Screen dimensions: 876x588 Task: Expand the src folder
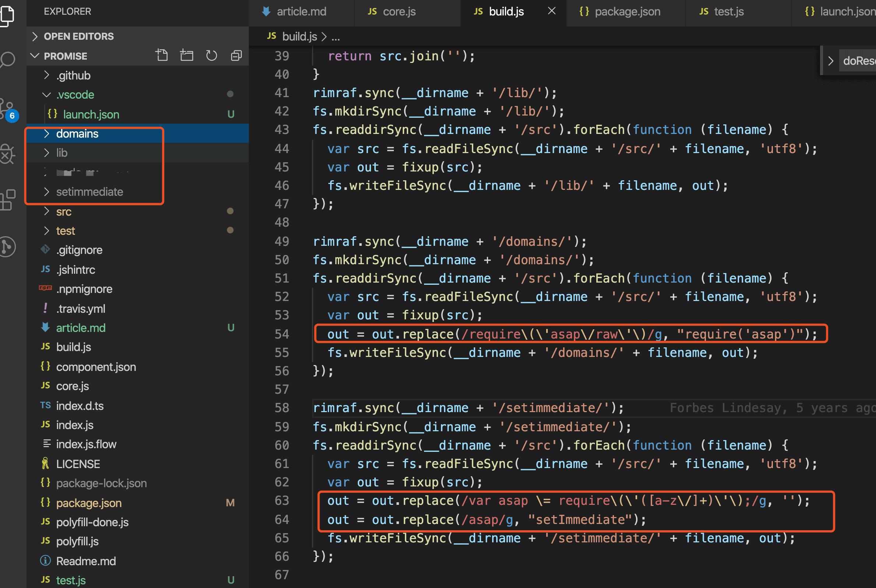(64, 212)
